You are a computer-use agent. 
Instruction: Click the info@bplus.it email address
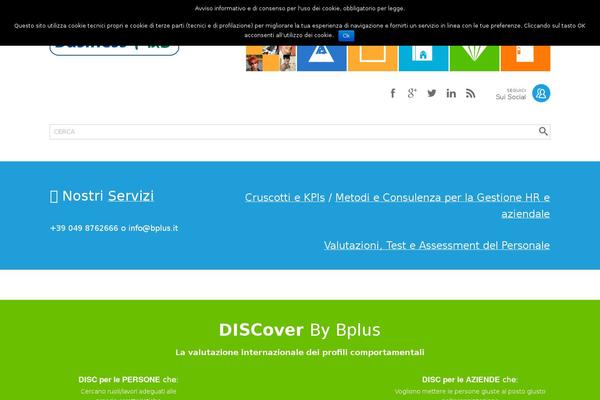coord(153,228)
